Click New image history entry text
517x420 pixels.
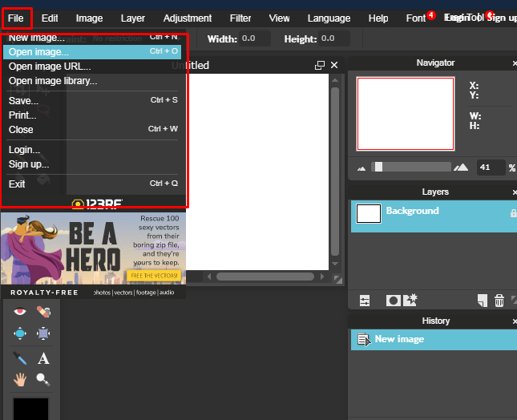click(x=399, y=339)
